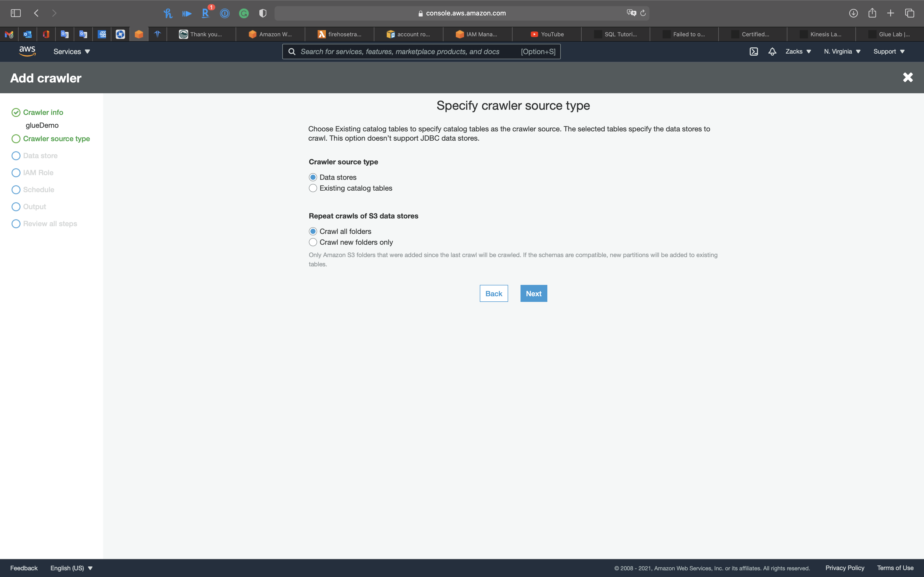Image resolution: width=924 pixels, height=577 pixels.
Task: Select Crawl new folders only option
Action: tap(313, 242)
